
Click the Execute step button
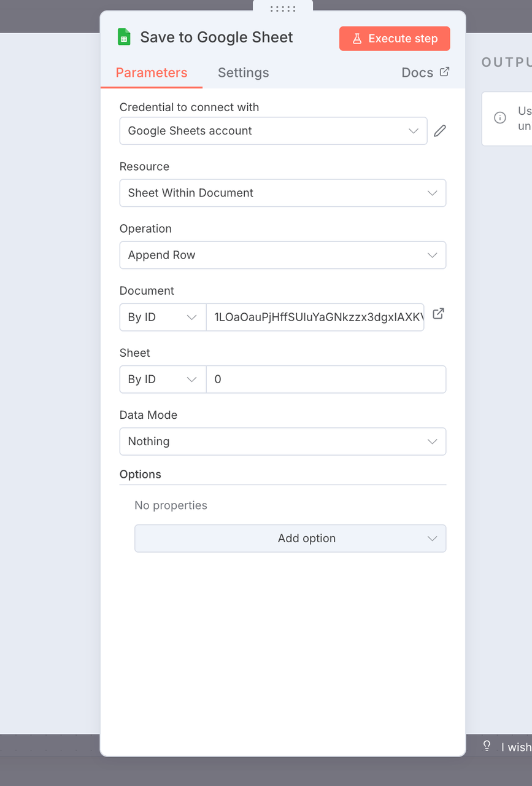click(x=395, y=38)
